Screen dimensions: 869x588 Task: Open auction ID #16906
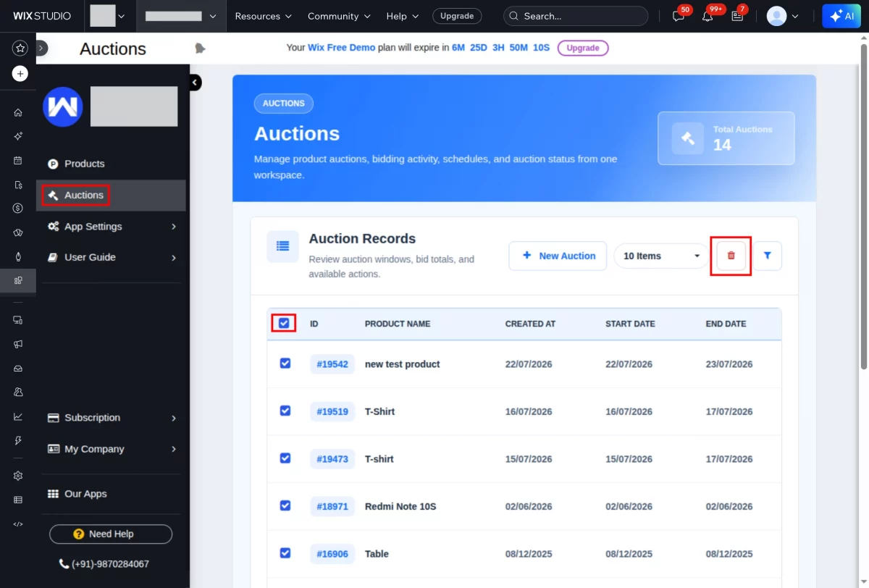[332, 554]
